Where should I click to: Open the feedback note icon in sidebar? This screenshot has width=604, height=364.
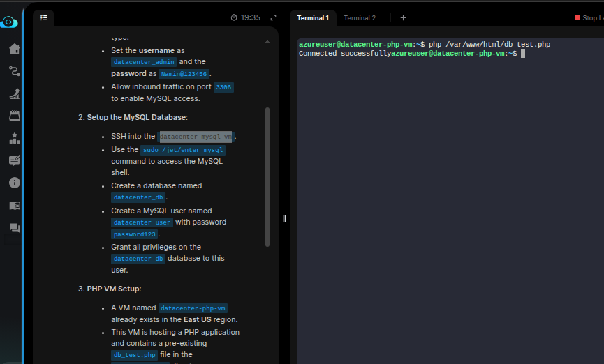coord(14,160)
